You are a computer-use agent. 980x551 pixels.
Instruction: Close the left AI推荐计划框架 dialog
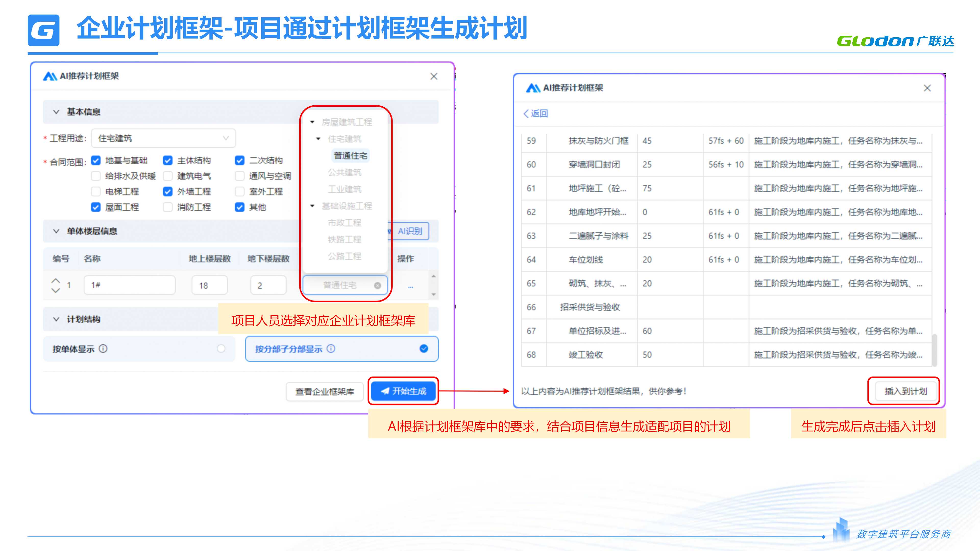click(x=434, y=77)
